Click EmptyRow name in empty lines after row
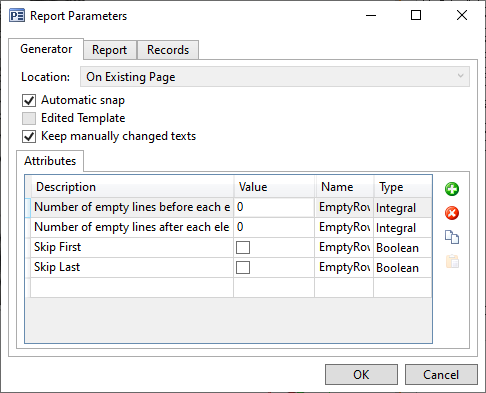This screenshot has width=486, height=393. click(x=344, y=227)
